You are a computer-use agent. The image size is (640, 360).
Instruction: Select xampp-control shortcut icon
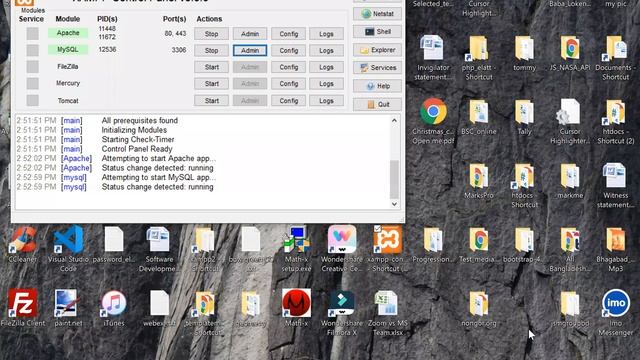coord(388,249)
